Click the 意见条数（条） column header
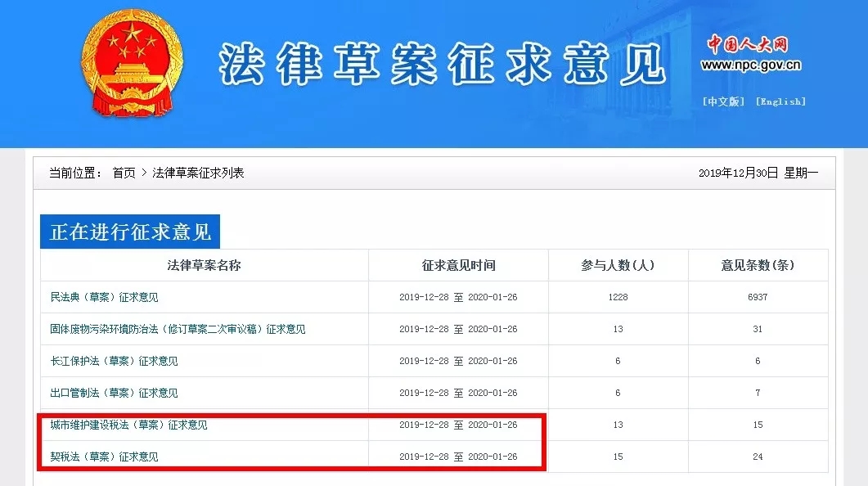 [x=757, y=264]
